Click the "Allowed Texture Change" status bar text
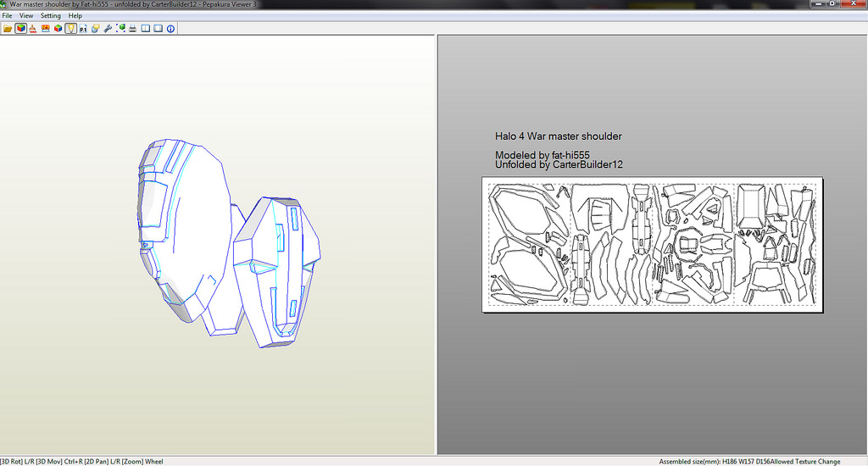 click(805, 462)
